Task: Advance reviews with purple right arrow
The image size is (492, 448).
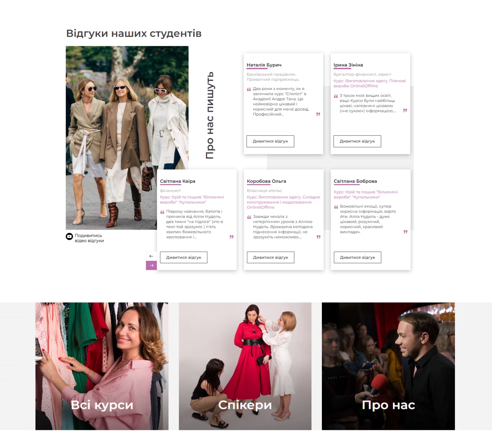Action: [x=151, y=265]
